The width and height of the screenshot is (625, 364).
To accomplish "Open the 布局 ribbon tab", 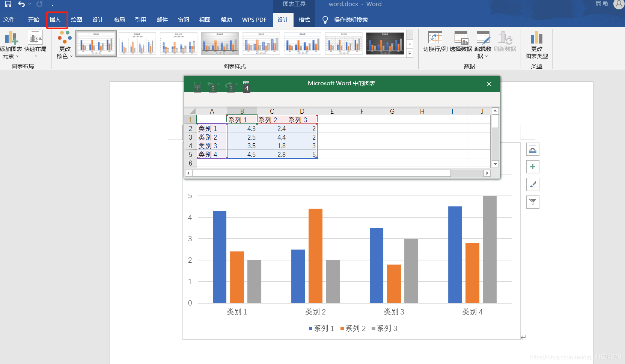I will (119, 20).
